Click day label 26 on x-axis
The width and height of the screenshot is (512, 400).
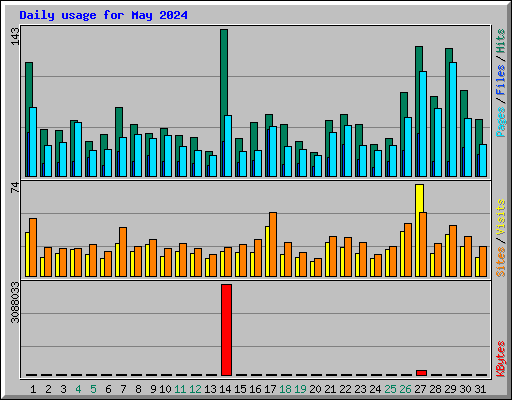click(x=405, y=389)
